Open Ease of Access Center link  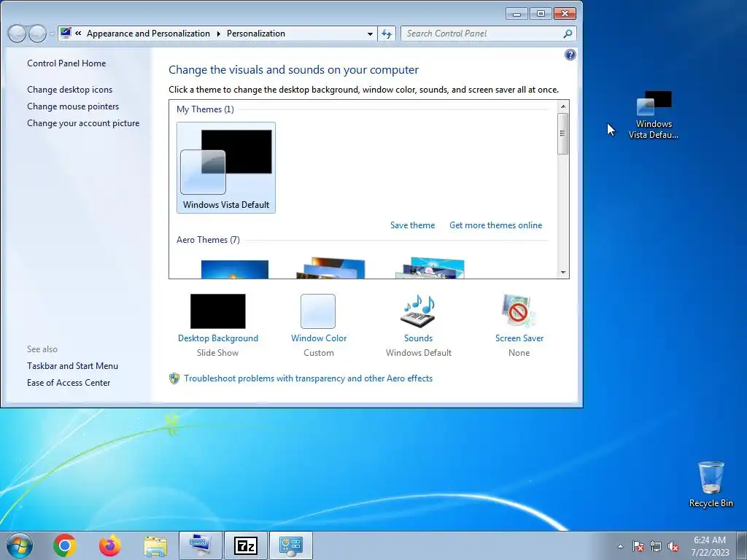point(69,382)
